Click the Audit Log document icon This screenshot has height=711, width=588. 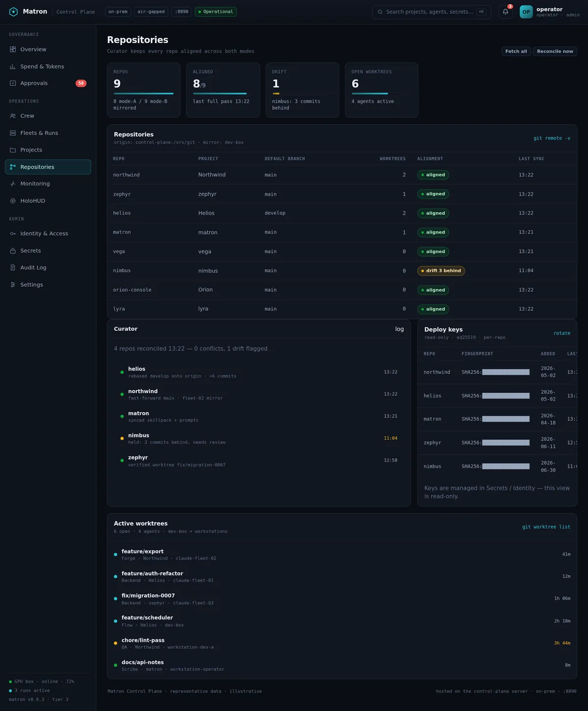tap(13, 268)
